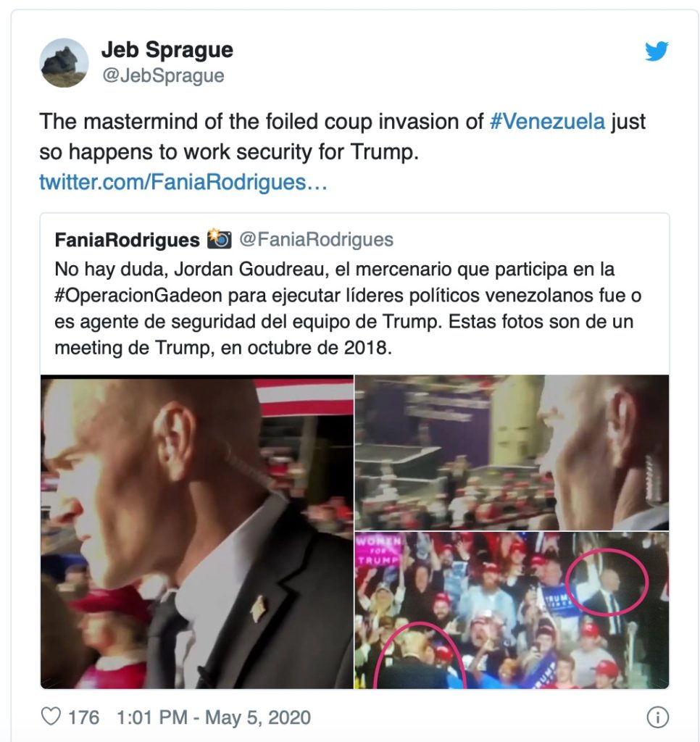Click the @FaniaRodrigues handle
Viewport: 700px width, 742px height.
click(x=316, y=239)
